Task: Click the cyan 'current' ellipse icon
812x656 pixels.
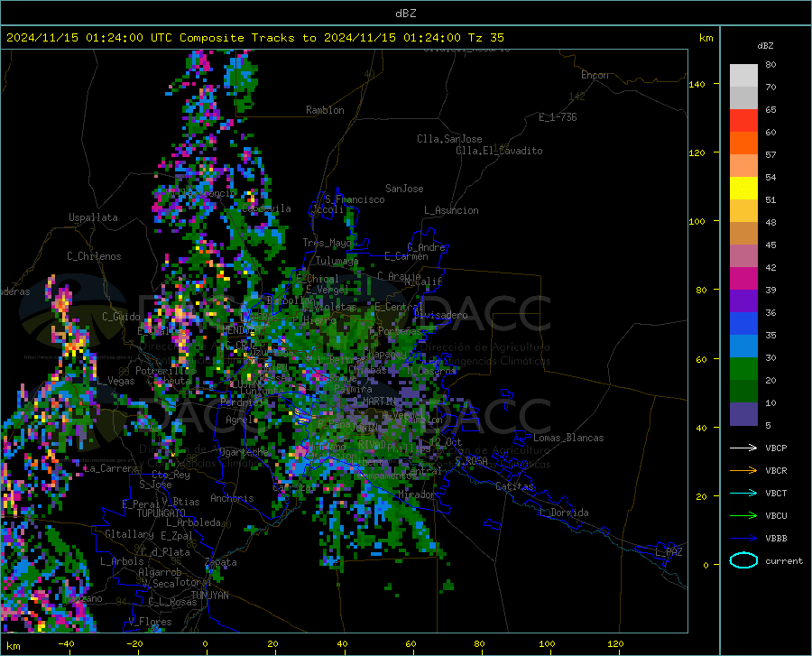Action: [x=743, y=560]
